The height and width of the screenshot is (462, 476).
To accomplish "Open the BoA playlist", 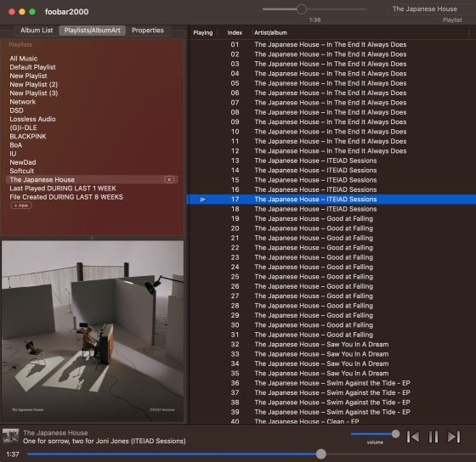I will click(x=16, y=145).
